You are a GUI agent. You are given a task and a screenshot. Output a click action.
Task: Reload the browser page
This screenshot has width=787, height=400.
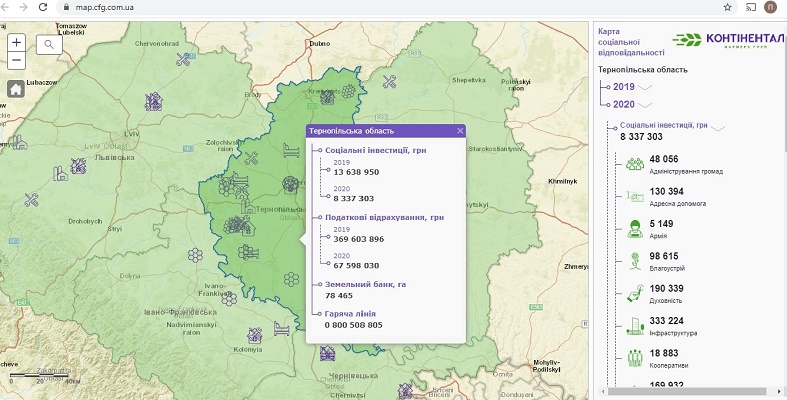click(x=43, y=7)
